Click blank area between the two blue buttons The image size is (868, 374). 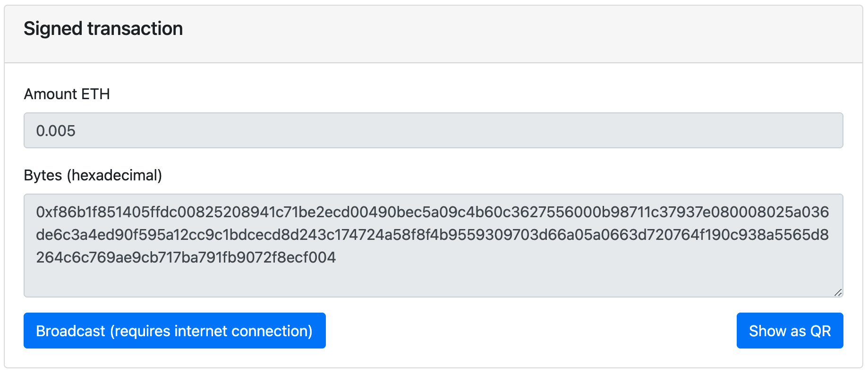coord(531,331)
